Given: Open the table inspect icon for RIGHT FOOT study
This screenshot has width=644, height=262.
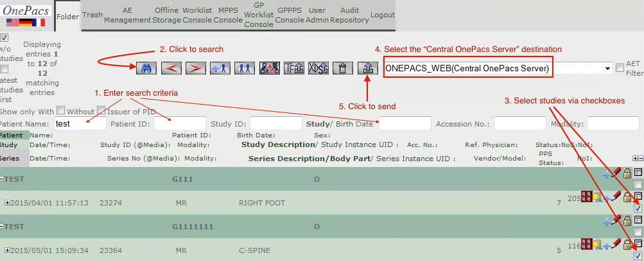Looking at the screenshot, I should pyautogui.click(x=638, y=197).
